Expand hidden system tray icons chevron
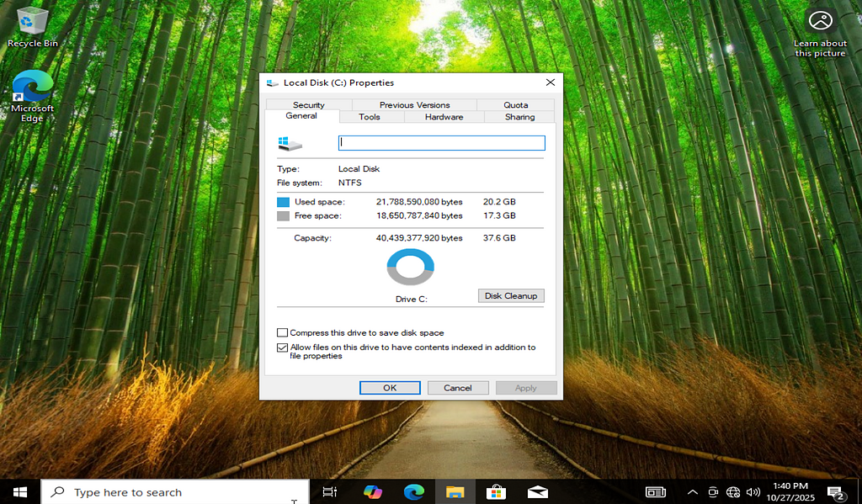 click(693, 492)
